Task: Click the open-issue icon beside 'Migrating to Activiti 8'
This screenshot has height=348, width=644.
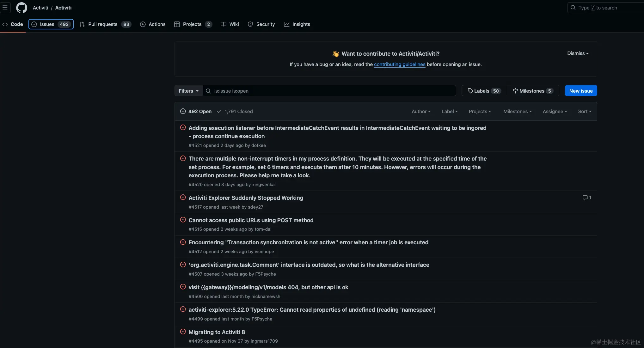Action: (x=183, y=332)
